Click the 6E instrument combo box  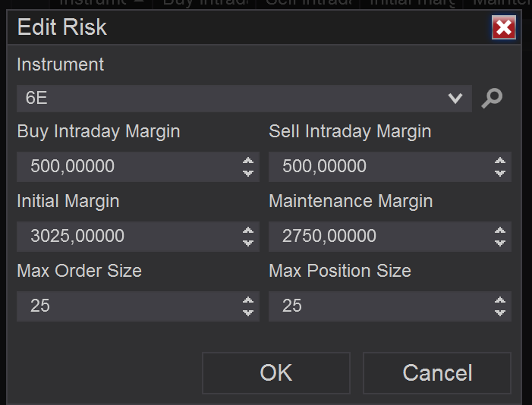click(x=228, y=98)
